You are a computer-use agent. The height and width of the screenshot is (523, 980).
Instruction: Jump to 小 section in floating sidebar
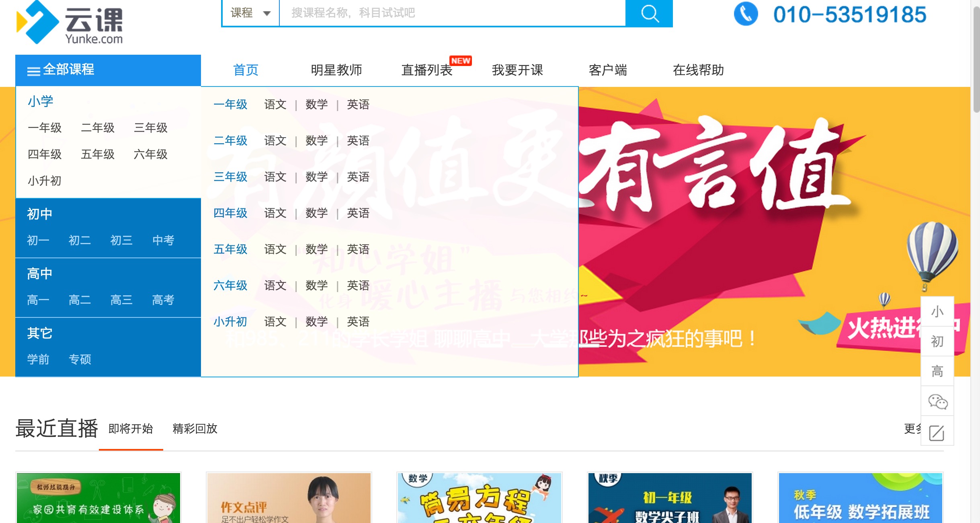937,312
